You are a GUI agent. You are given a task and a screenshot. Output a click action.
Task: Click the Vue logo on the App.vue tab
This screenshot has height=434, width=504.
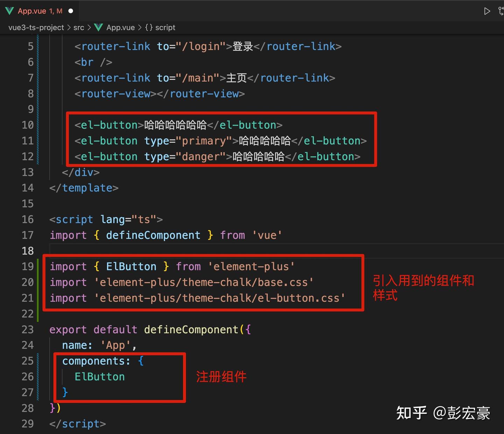pos(9,11)
